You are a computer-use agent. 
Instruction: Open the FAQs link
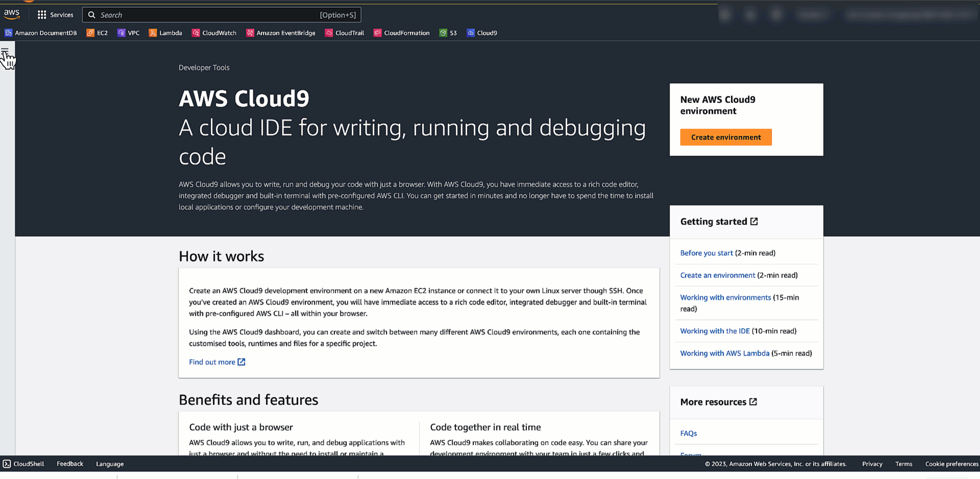tap(689, 434)
